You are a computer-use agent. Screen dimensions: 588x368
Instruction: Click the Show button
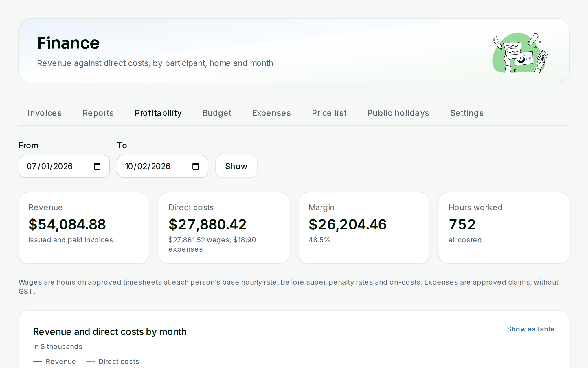pos(236,166)
